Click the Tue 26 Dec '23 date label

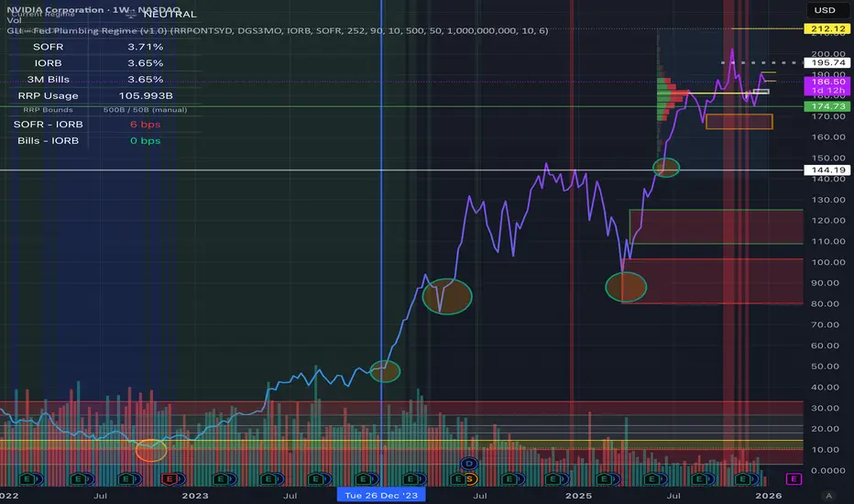pyautogui.click(x=381, y=495)
